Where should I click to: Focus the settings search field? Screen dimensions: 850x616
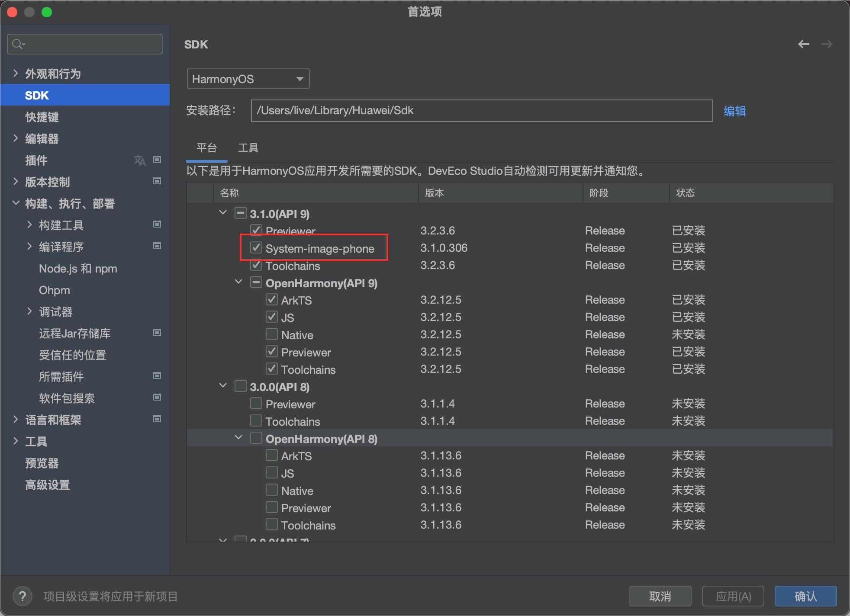[85, 44]
